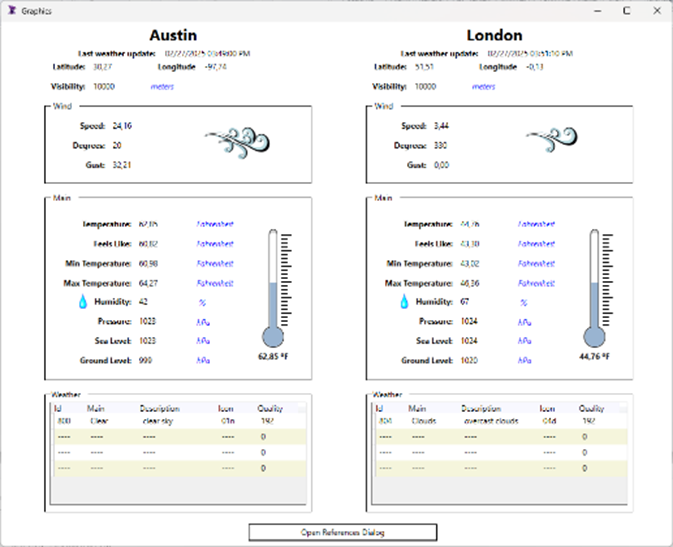673x547 pixels.
Task: Click the Austin wind swirl icon
Action: [x=239, y=143]
